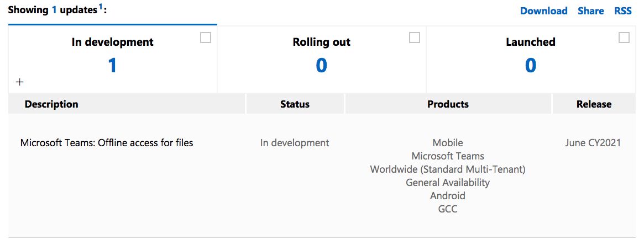
Task: Click Worldwide (Standard Multi-Tenant) tag
Action: click(448, 169)
